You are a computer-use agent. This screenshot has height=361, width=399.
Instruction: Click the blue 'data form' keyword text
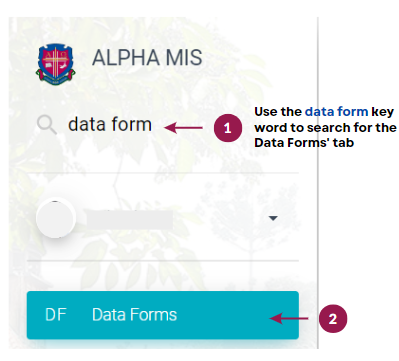(336, 112)
